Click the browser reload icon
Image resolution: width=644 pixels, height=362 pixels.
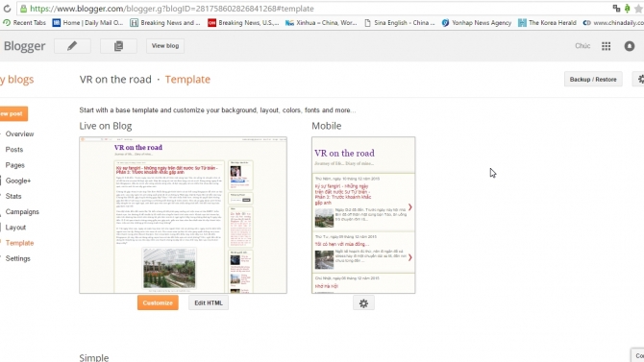click(x=7, y=9)
